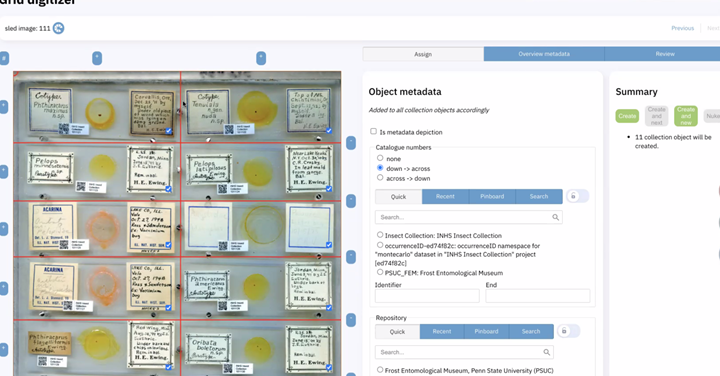720x376 pixels.
Task: Uncheck the Phthiracarus americanus slide checkbox
Action: coord(329,308)
